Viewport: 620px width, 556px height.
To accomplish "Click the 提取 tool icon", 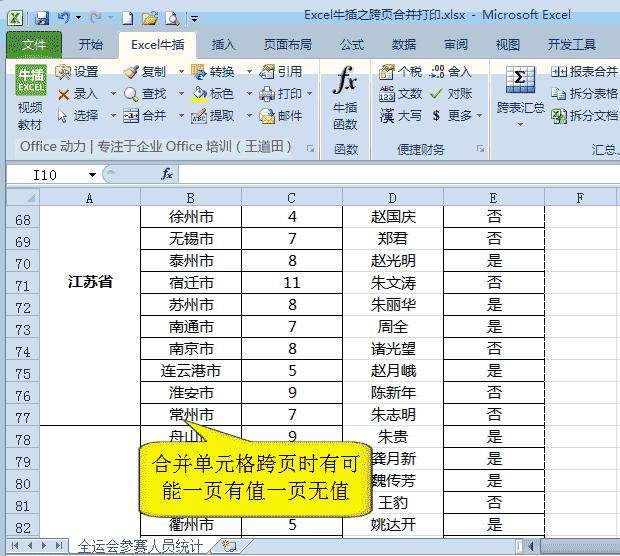I will (213, 116).
